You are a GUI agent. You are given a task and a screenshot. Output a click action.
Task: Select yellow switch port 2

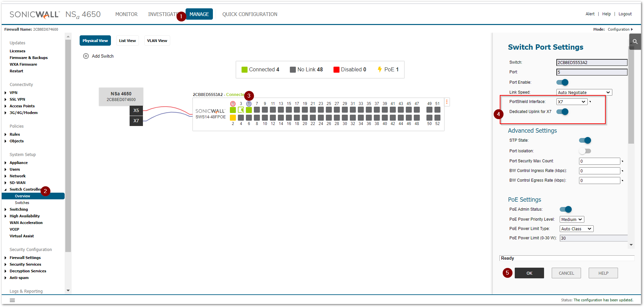tap(233, 118)
